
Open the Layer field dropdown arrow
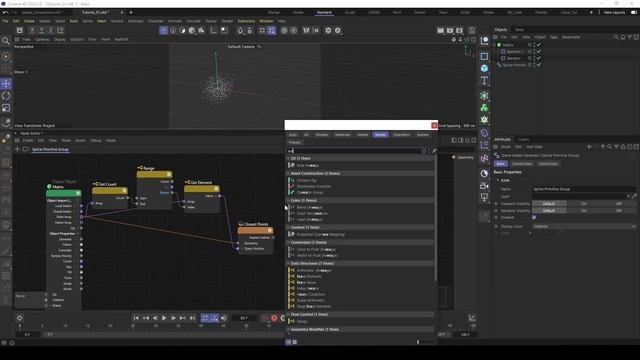[x=629, y=196]
